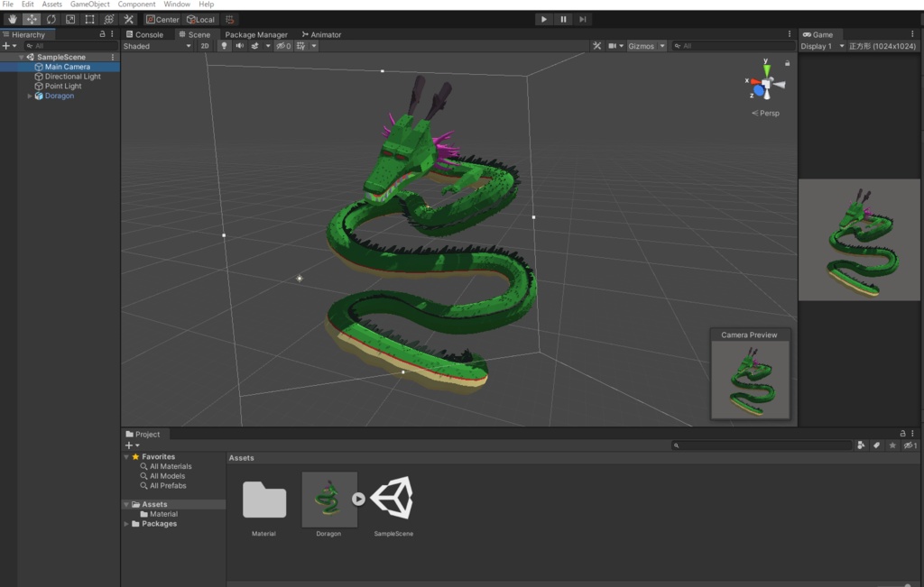Open the aspect ratio 1024x1024 dropdown
Screen dimensions: 924x587
(x=882, y=46)
